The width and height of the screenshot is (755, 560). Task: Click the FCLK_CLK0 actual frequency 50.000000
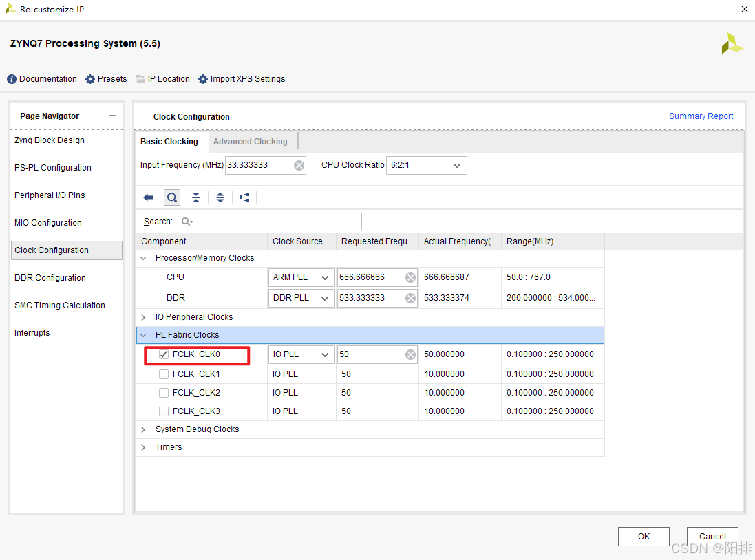coord(444,354)
